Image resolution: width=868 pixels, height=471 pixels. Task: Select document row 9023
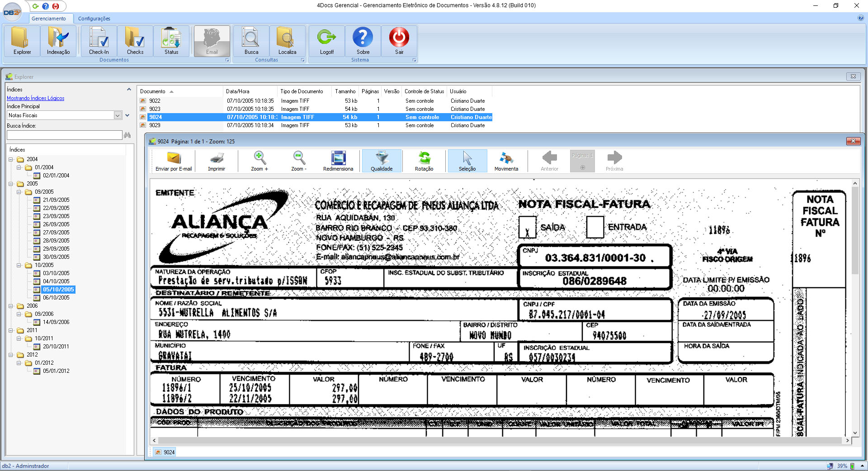point(315,109)
